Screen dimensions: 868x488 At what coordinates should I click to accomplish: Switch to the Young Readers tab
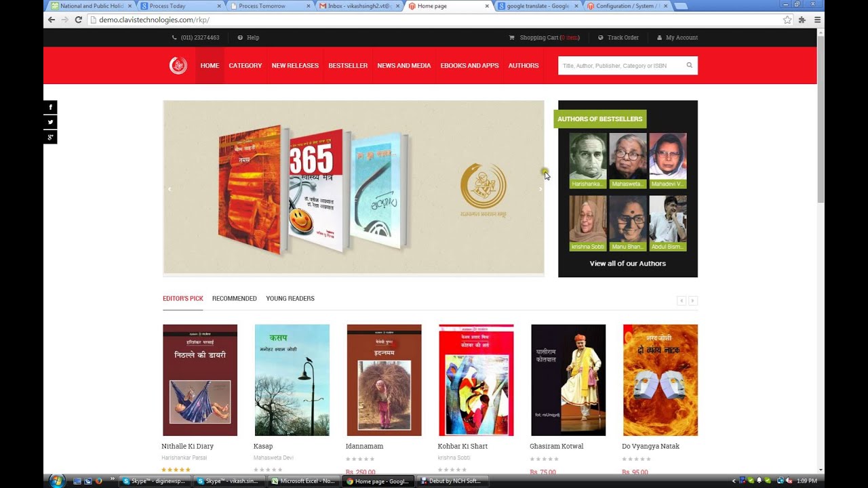(x=290, y=298)
